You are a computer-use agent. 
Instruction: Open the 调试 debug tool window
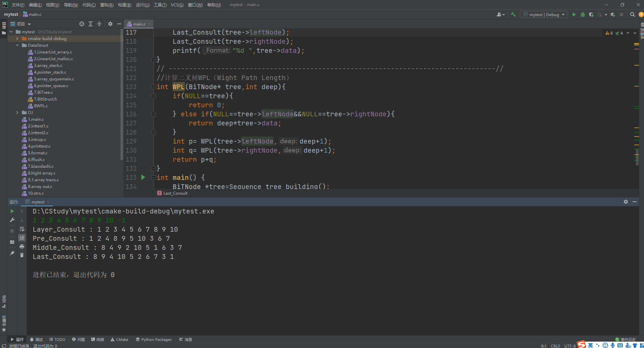tap(36, 339)
